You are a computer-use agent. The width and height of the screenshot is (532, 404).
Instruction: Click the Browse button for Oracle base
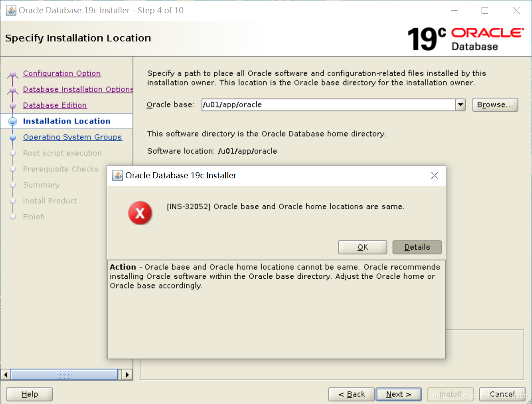point(495,104)
